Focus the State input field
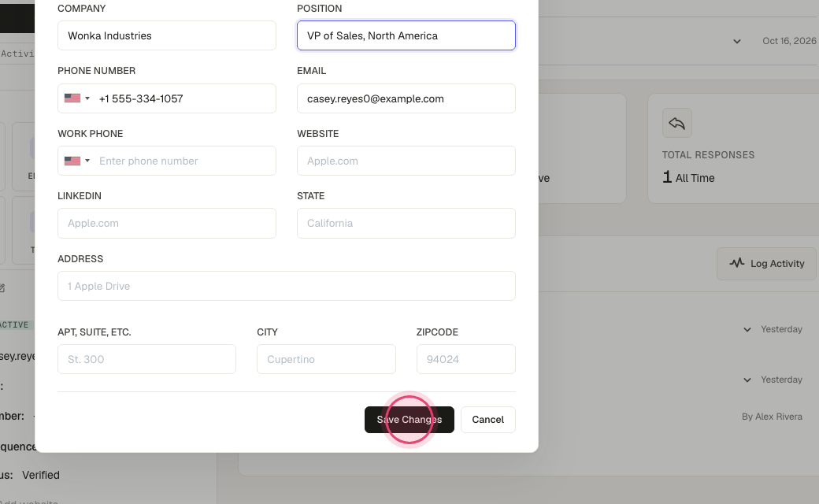This screenshot has height=504, width=819. click(406, 223)
